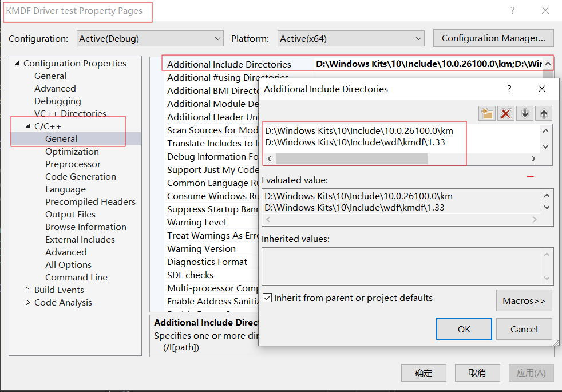Close the Additional Include Directories dialog
The width and height of the screenshot is (562, 392).
tap(542, 89)
